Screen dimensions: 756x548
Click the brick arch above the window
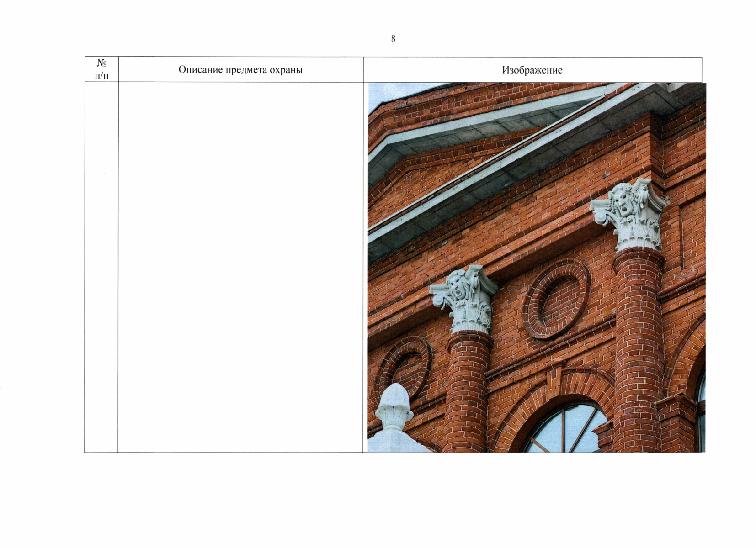click(x=562, y=388)
